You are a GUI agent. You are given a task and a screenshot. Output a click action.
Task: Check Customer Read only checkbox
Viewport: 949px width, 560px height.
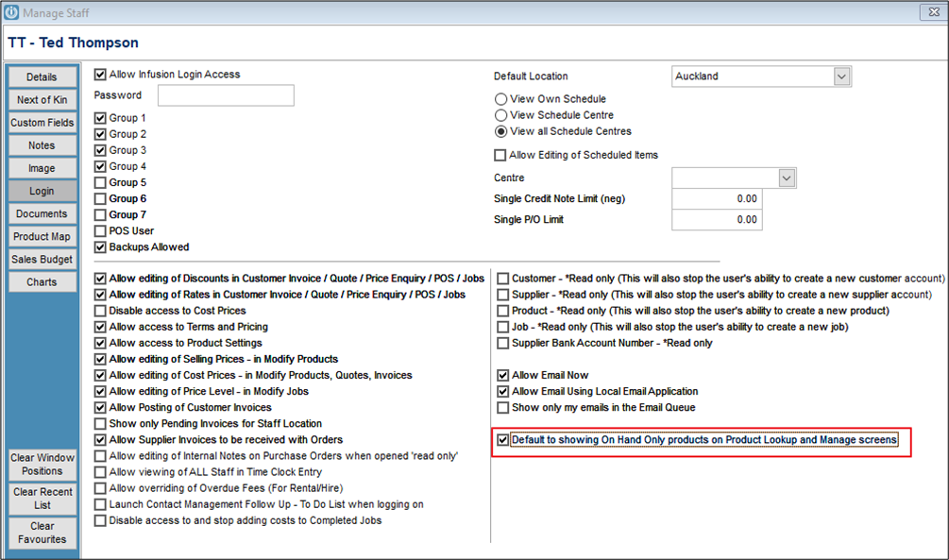pyautogui.click(x=503, y=279)
